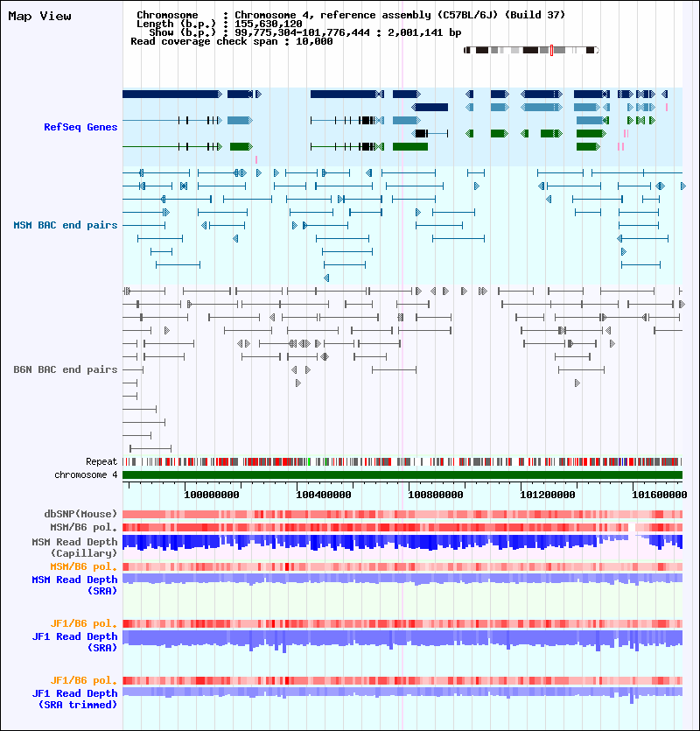This screenshot has width=700, height=731.
Task: Click the gray MSM/B6 pol. label
Action: pos(84,528)
